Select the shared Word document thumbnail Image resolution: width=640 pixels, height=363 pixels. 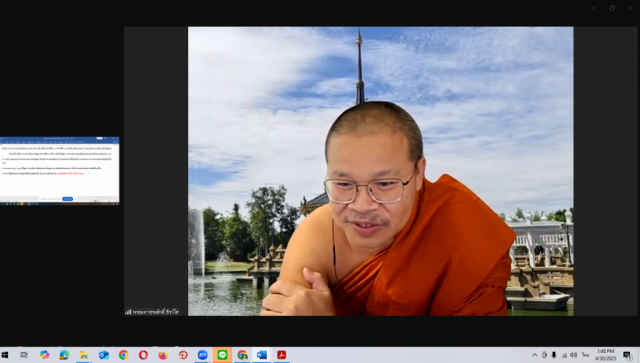(60, 171)
